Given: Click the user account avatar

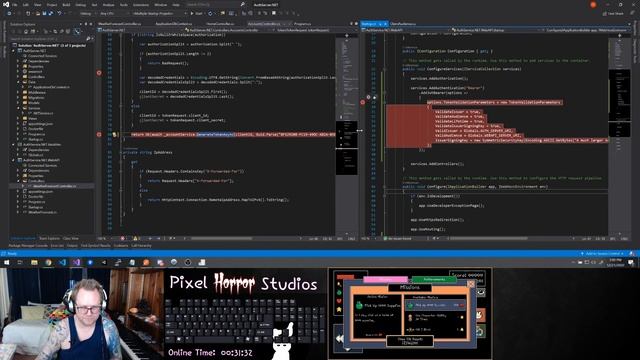Looking at the screenshot, I should [593, 5].
